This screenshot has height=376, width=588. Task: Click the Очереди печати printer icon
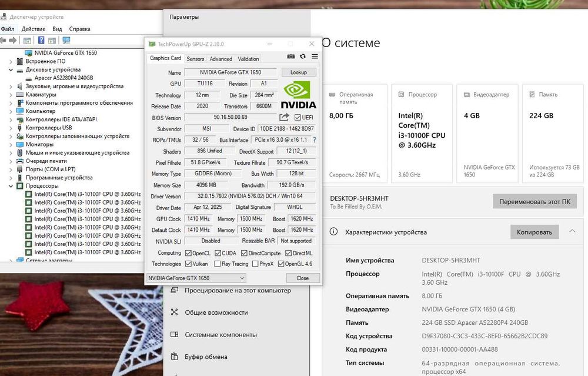point(20,161)
